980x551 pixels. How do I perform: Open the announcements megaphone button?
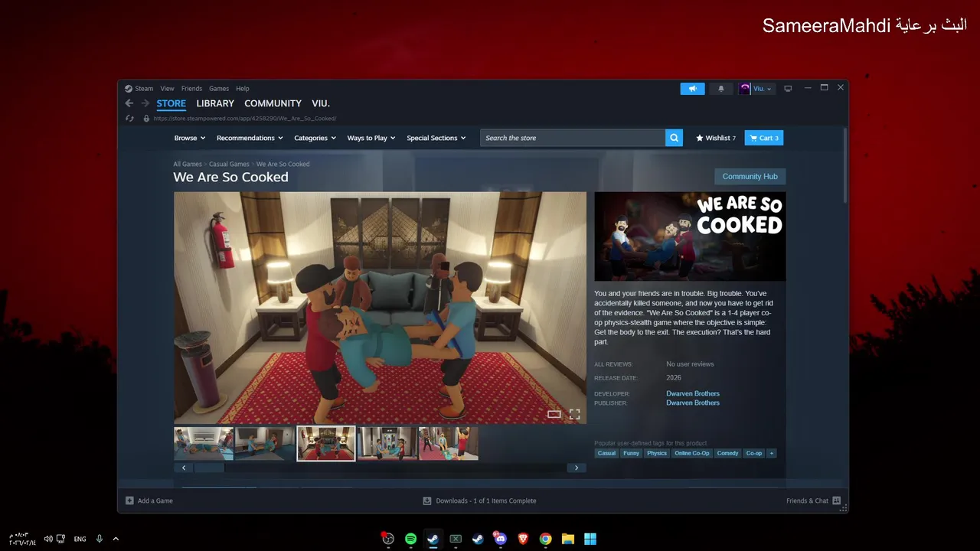(x=692, y=89)
